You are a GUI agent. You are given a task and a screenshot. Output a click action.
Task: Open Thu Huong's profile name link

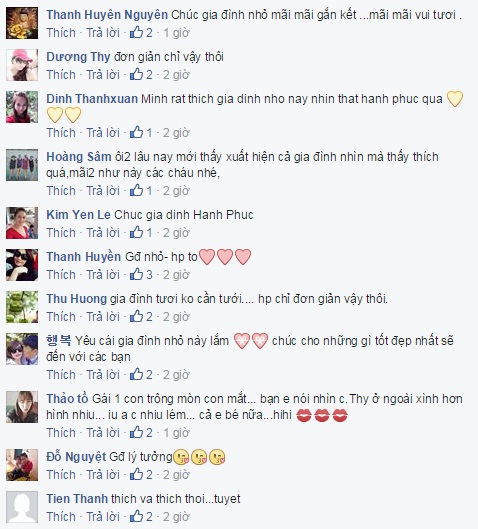click(77, 299)
